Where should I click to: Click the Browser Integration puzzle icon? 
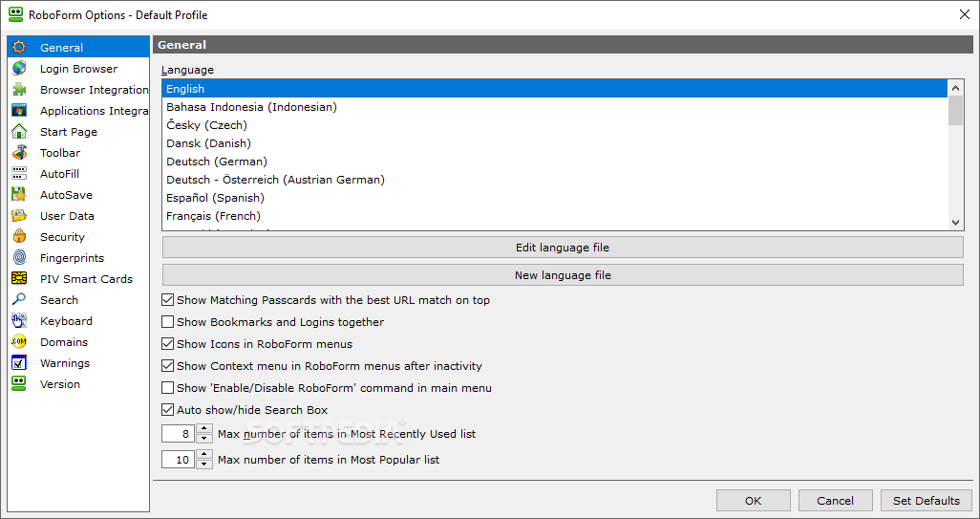click(19, 90)
